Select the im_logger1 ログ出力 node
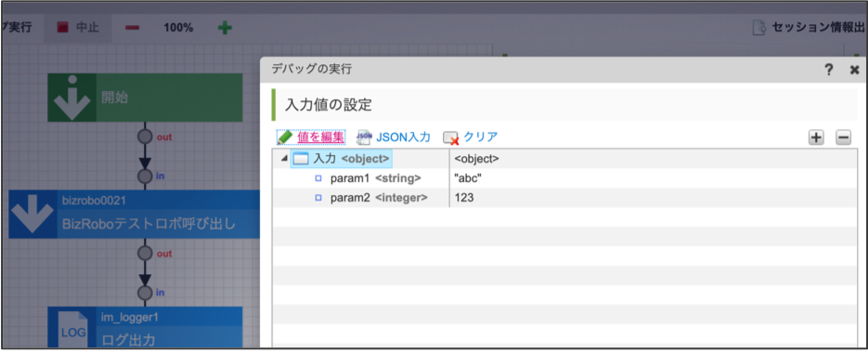This screenshot has height=352, width=868. pos(145,328)
